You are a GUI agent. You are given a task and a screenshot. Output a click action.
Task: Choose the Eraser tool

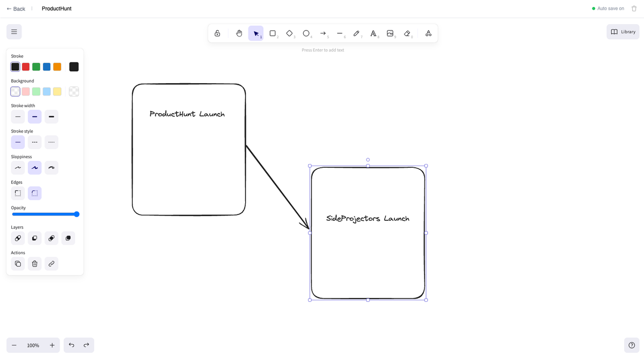tap(407, 33)
